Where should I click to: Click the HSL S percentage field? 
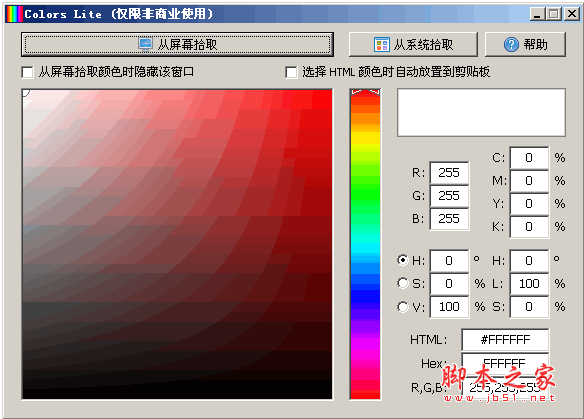coord(529,307)
